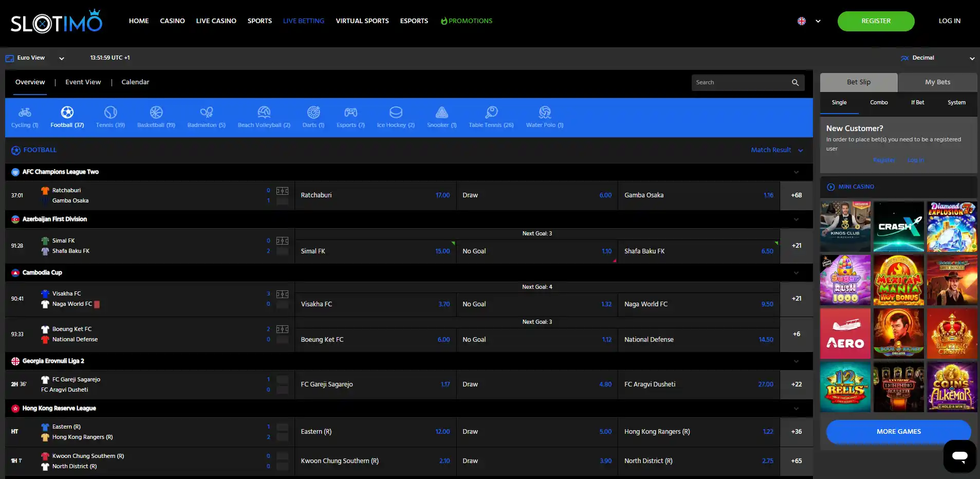
Task: Open the Aero game thumbnail
Action: (x=845, y=334)
